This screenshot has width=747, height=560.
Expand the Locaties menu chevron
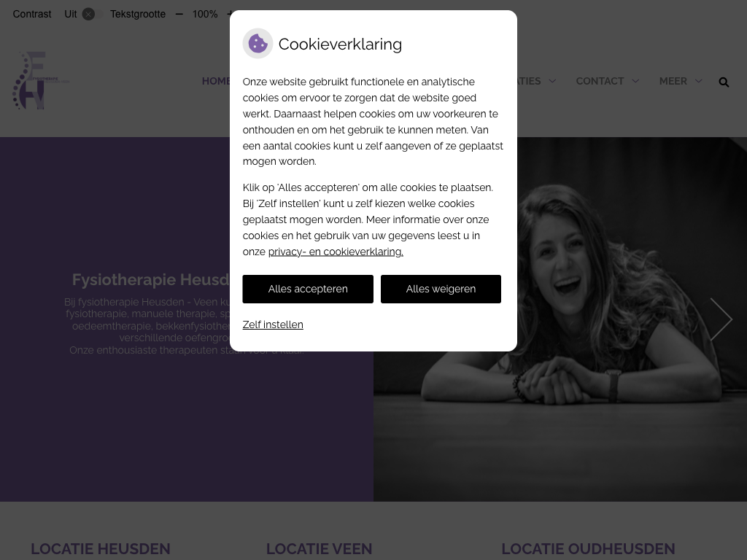553,82
